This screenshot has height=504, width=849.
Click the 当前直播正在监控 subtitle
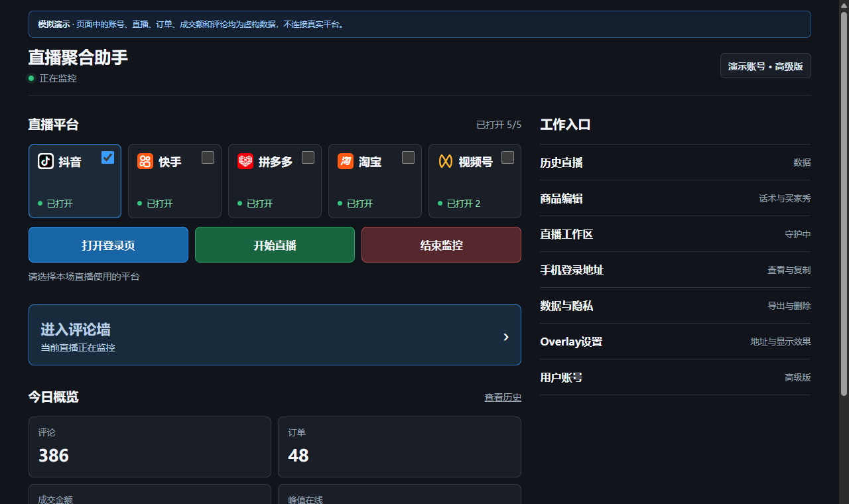pos(78,347)
